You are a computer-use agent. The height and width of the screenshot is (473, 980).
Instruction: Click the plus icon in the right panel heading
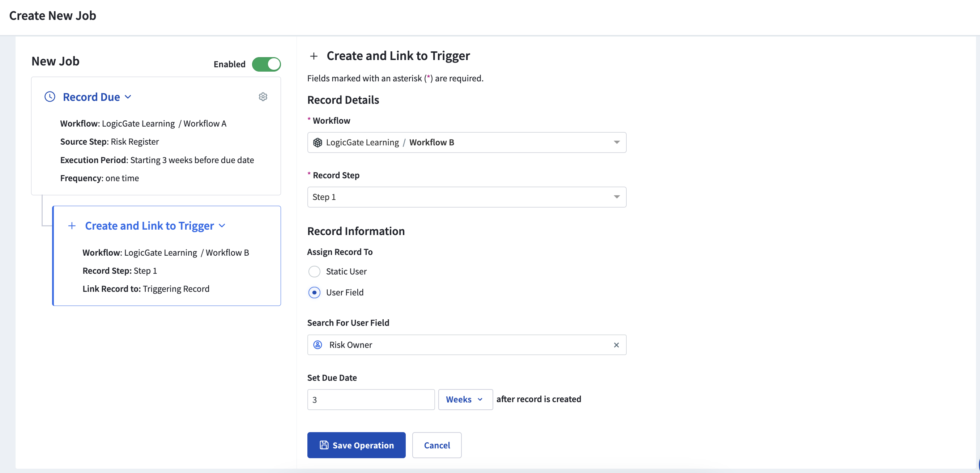(314, 56)
